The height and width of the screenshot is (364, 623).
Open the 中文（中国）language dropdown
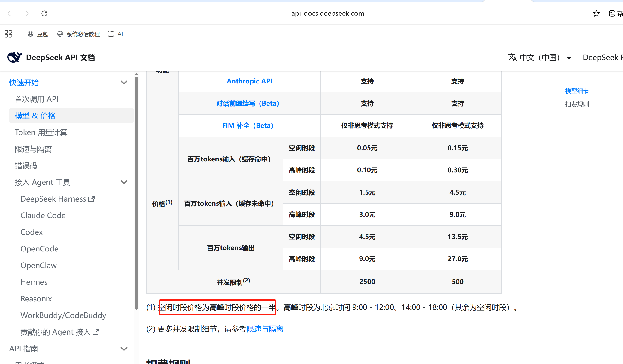(x=540, y=58)
